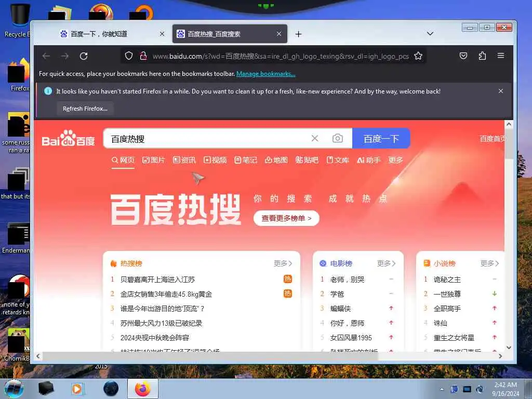The image size is (532, 399).
Task: Open a new tab with the plus button
Action: [298, 34]
